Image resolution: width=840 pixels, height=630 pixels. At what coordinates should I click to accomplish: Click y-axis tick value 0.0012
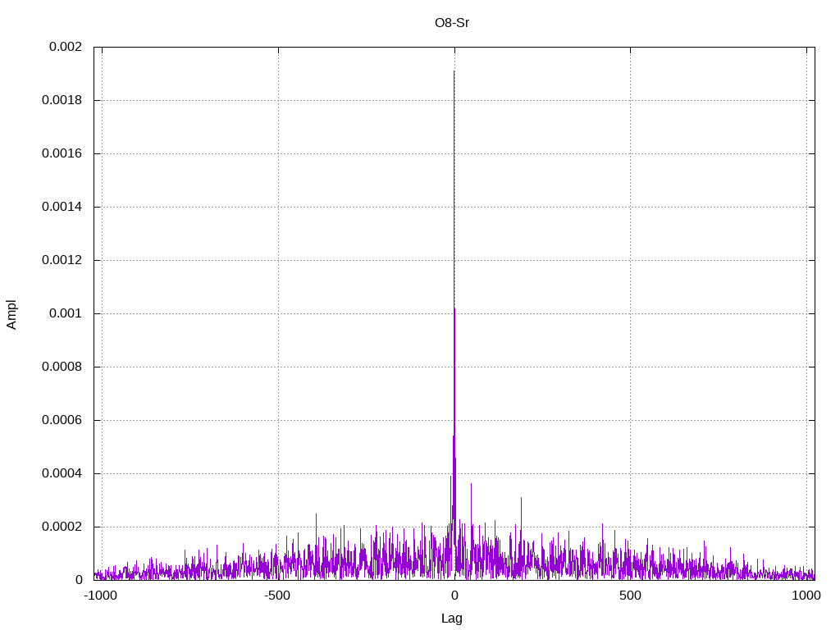pyautogui.click(x=62, y=260)
